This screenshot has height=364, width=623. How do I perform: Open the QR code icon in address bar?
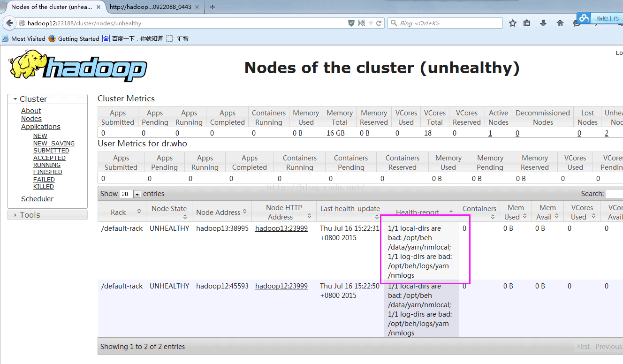pyautogui.click(x=362, y=23)
